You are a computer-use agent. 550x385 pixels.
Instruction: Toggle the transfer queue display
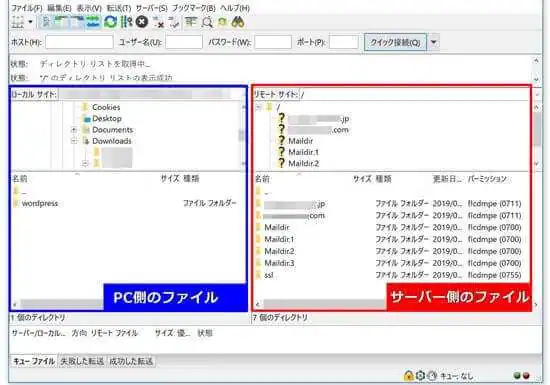tap(93, 22)
